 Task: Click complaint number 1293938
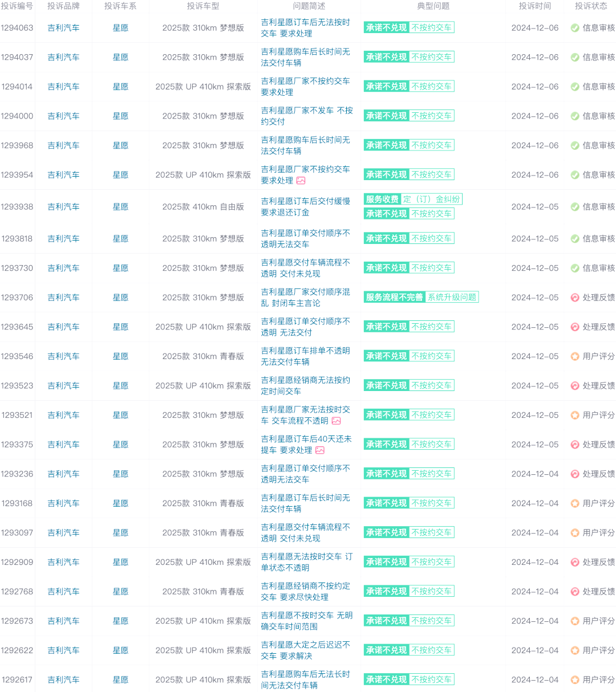pos(17,207)
